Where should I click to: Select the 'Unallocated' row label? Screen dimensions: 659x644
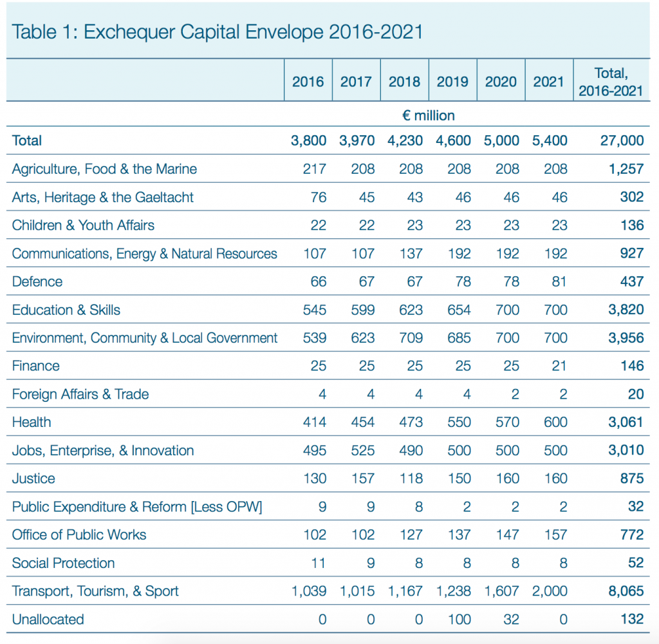(48, 620)
